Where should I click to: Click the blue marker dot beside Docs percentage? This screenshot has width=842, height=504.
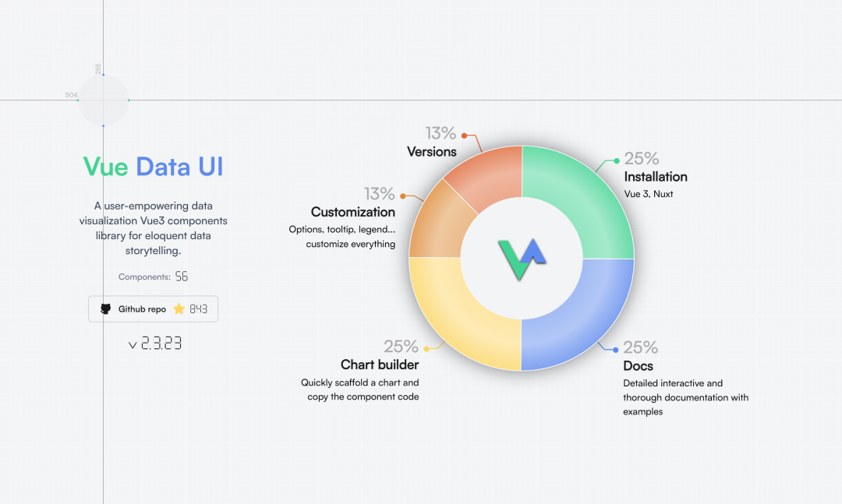[x=616, y=350]
